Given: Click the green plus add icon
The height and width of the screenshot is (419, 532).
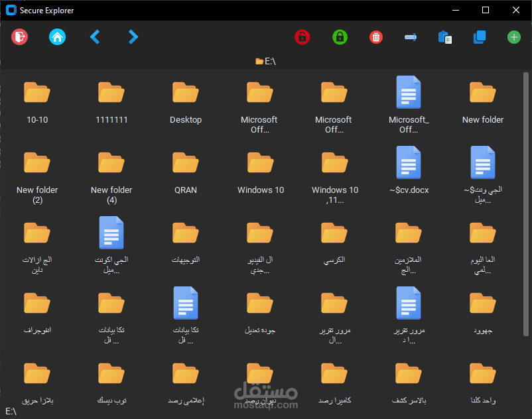Looking at the screenshot, I should (514, 37).
